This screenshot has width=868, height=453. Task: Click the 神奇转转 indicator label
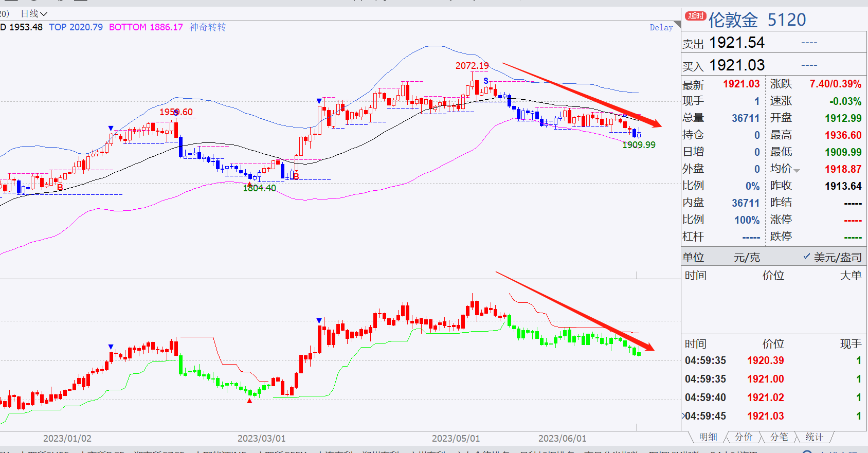point(208,27)
